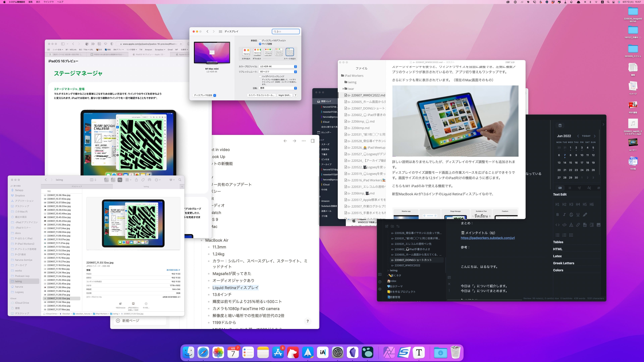Image resolution: width=644 pixels, height=362 pixels.
Task: Select file 220607_11.34.19ss.jpg in Finder
Action: pyautogui.click(x=59, y=302)
